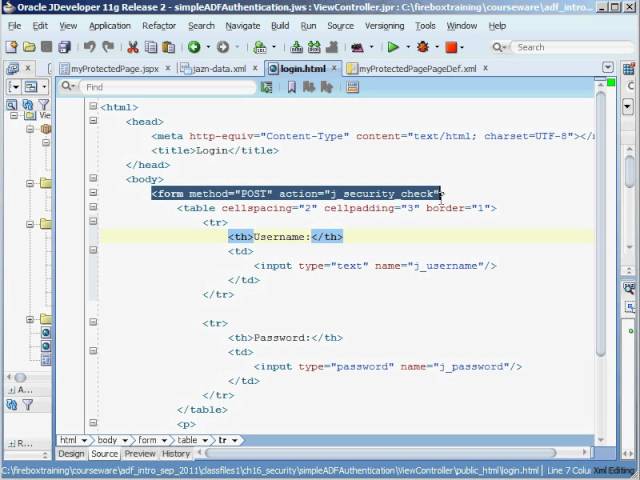Click the red Terminate stop icon
Viewport: 640px width, 480px height.
(451, 47)
